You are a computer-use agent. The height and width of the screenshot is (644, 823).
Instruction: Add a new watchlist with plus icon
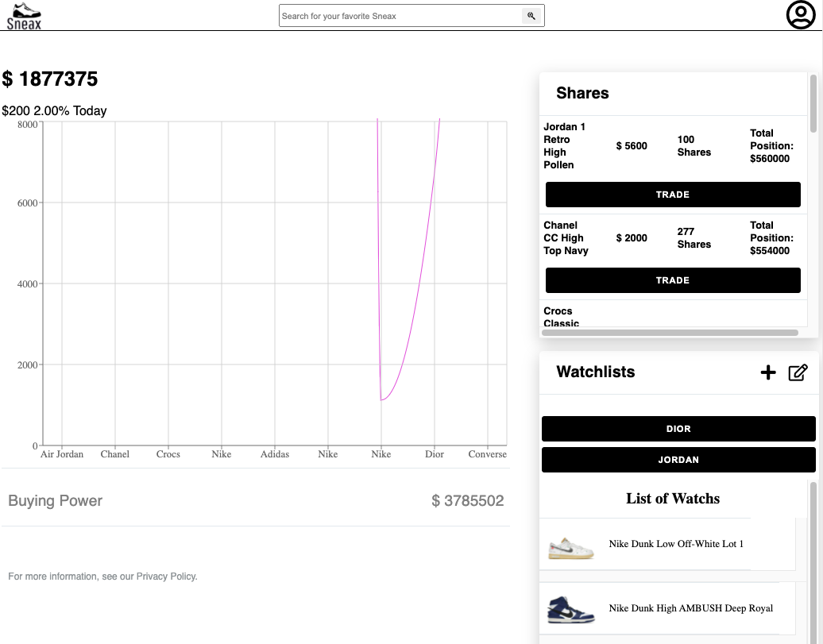coord(768,372)
